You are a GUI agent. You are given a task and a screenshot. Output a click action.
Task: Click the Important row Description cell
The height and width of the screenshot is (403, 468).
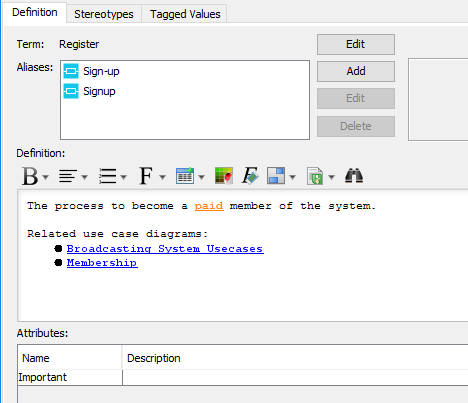click(x=295, y=377)
